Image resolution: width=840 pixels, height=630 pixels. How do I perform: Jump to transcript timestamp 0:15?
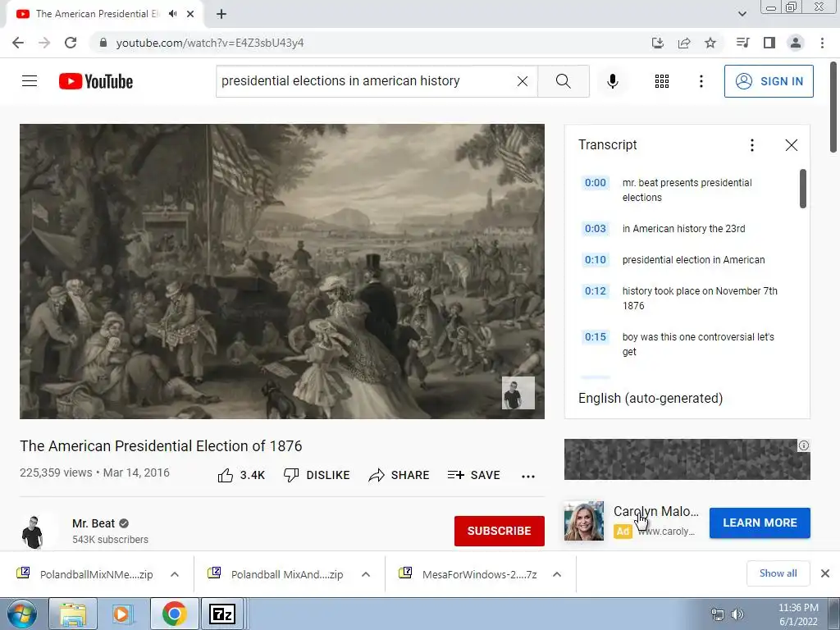(596, 337)
